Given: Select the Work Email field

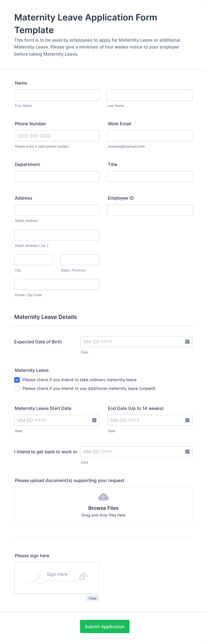Looking at the screenshot, I should [150, 136].
